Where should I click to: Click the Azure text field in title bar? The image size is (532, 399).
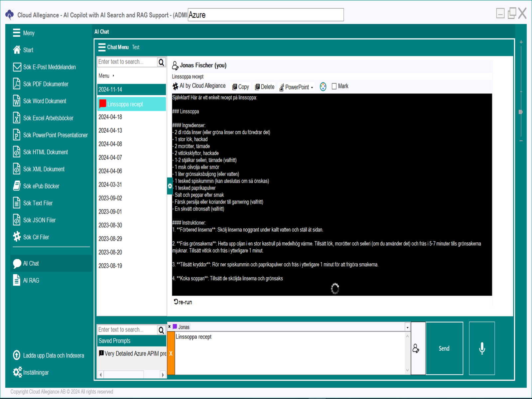265,15
